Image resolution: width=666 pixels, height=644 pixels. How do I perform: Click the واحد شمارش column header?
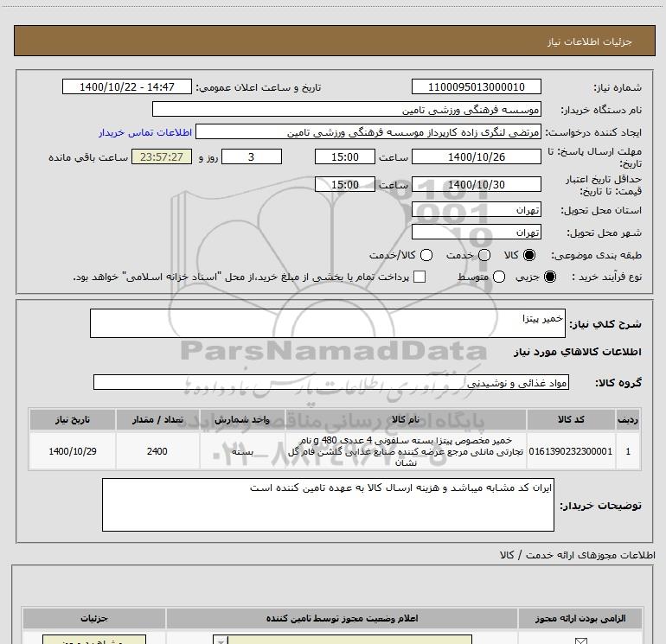[242, 419]
